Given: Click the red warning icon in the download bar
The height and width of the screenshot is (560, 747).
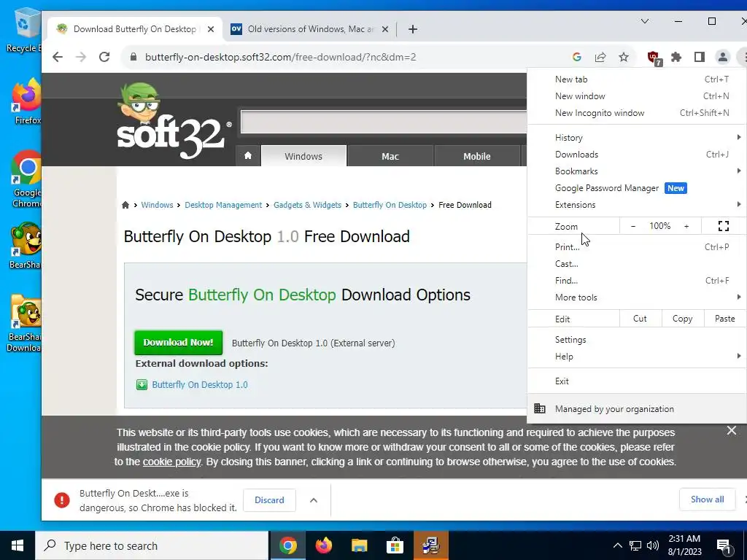Looking at the screenshot, I should coord(62,500).
